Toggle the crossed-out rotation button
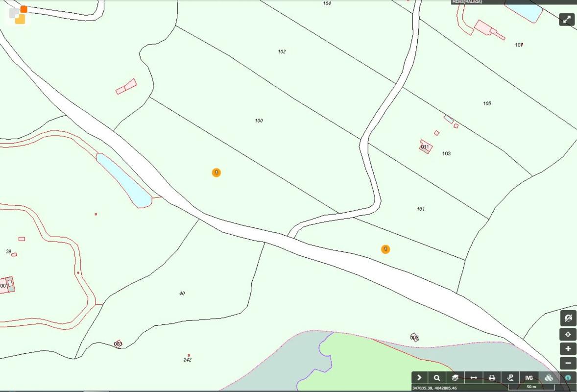The width and height of the screenshot is (577, 392). click(x=568, y=318)
